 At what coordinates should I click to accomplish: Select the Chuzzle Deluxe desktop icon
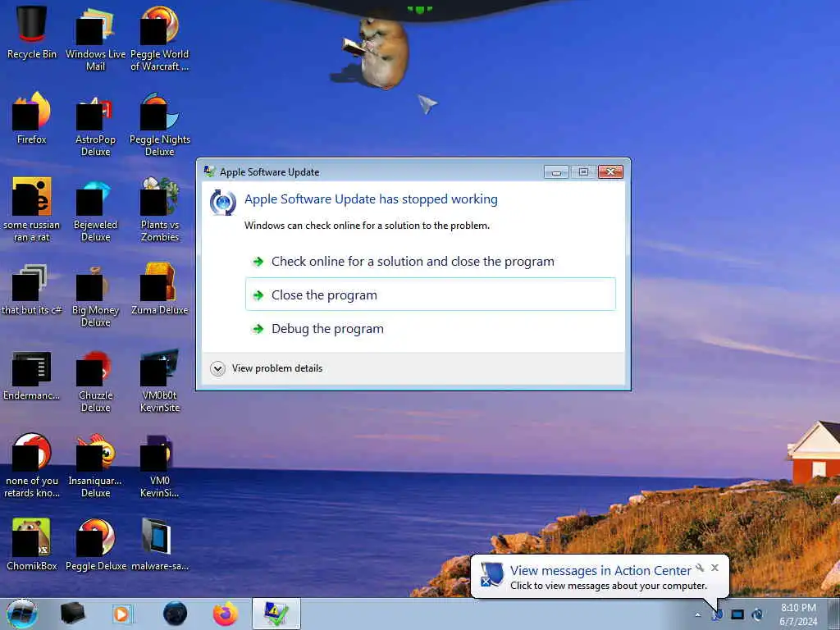(x=95, y=381)
